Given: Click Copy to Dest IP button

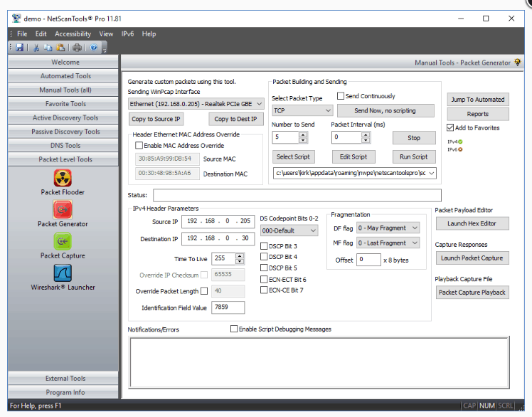Looking at the screenshot, I should [x=236, y=119].
